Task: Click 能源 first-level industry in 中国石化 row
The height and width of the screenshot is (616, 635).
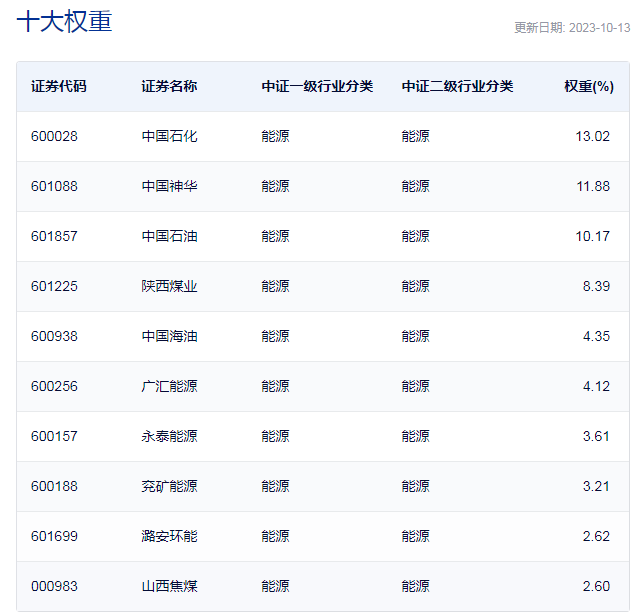Action: pyautogui.click(x=275, y=136)
